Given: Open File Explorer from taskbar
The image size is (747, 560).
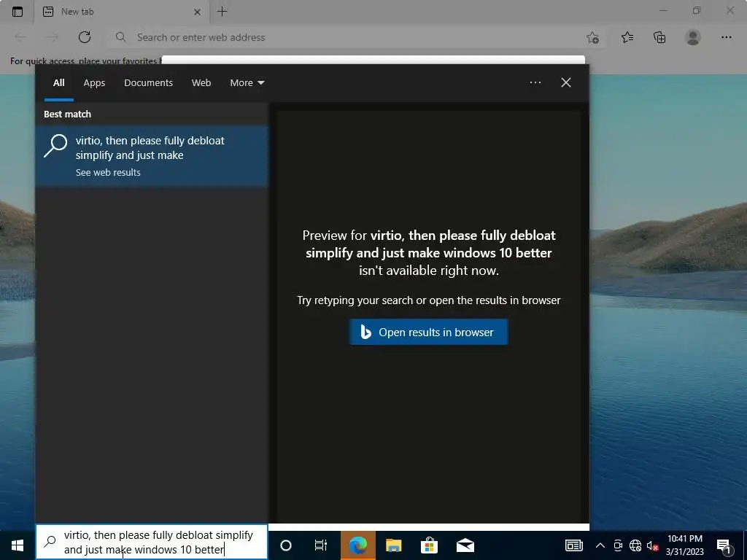Looking at the screenshot, I should coord(393,545).
